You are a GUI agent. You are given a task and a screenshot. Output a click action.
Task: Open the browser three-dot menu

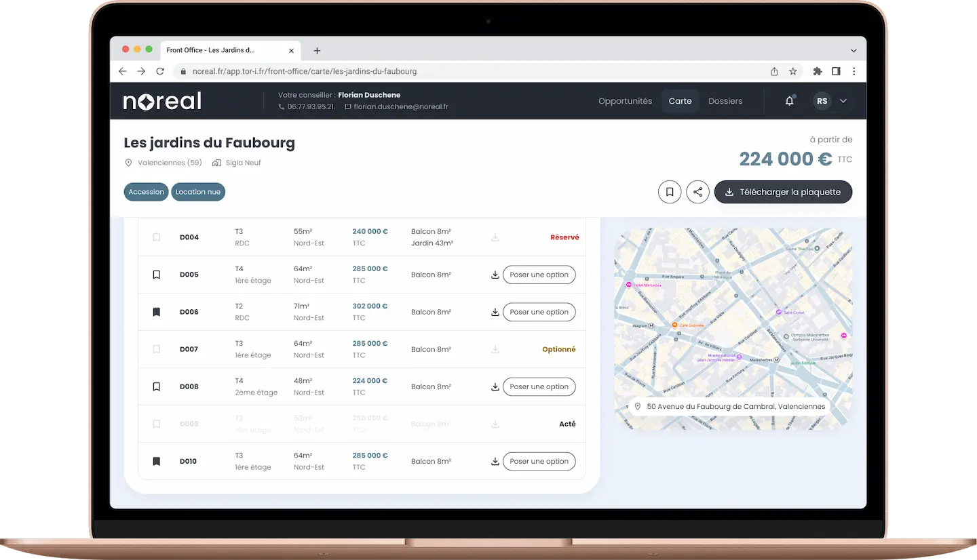pos(854,71)
